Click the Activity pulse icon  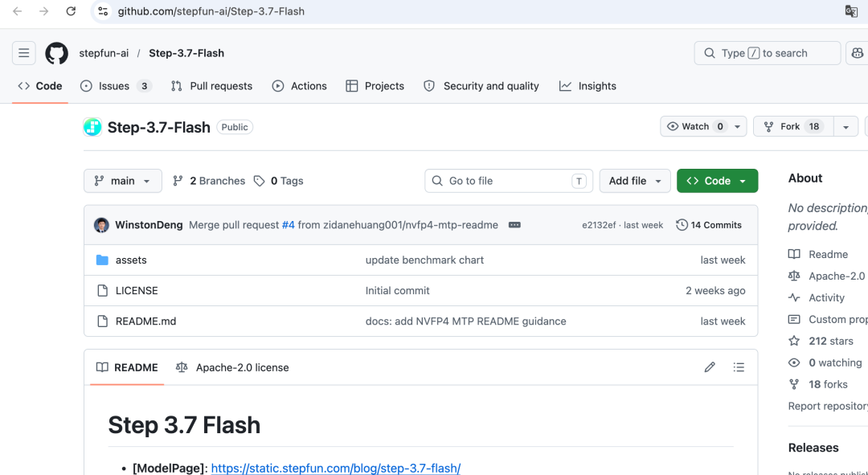[x=794, y=298]
